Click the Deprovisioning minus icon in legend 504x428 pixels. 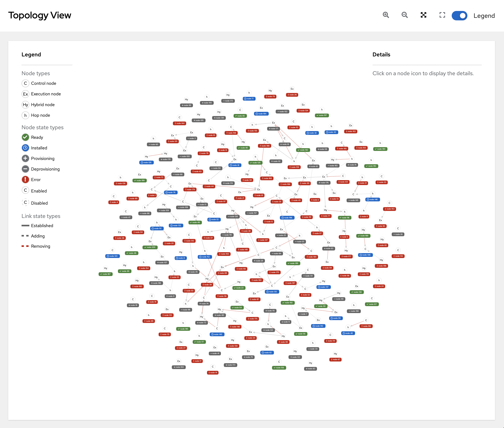coord(25,169)
